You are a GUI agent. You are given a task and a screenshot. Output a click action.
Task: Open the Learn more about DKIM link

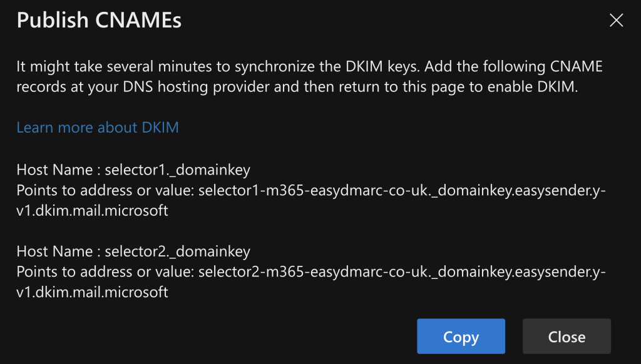(x=98, y=128)
